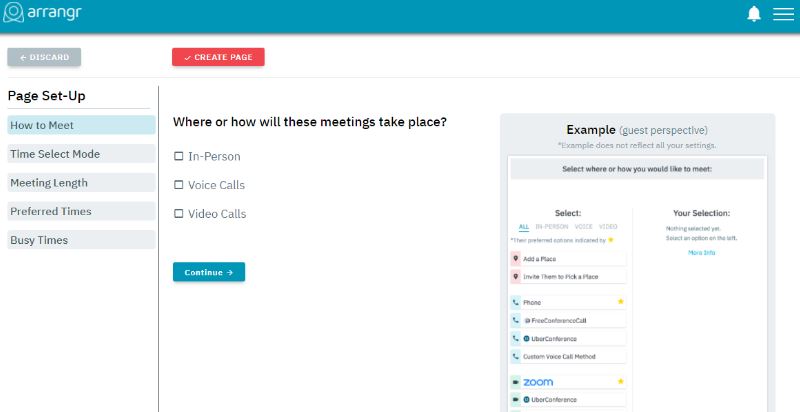Click the phone icon beside FreeConferenceCall
This screenshot has height=412, width=800.
click(x=515, y=320)
